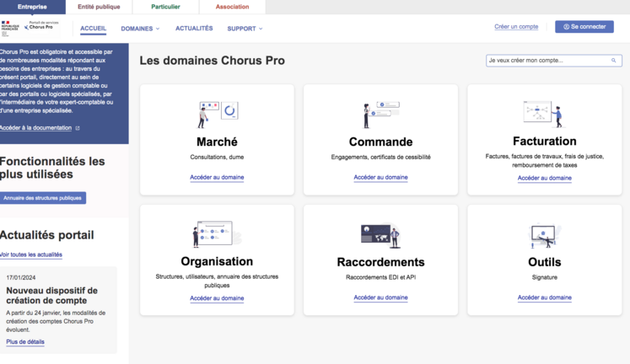Viewport: 630px width, 364px height.
Task: Switch to the Particulier tab
Action: click(x=165, y=7)
